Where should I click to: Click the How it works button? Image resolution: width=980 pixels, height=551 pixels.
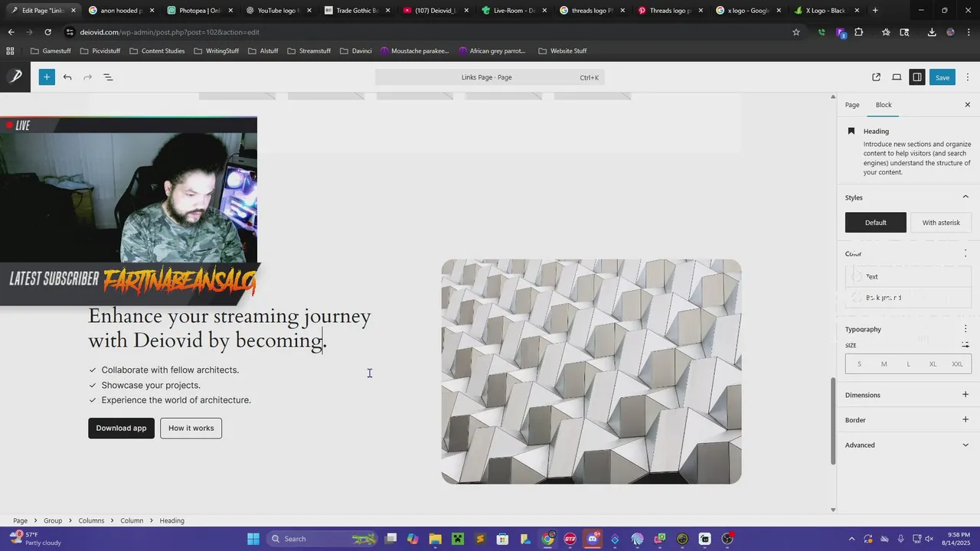click(191, 428)
